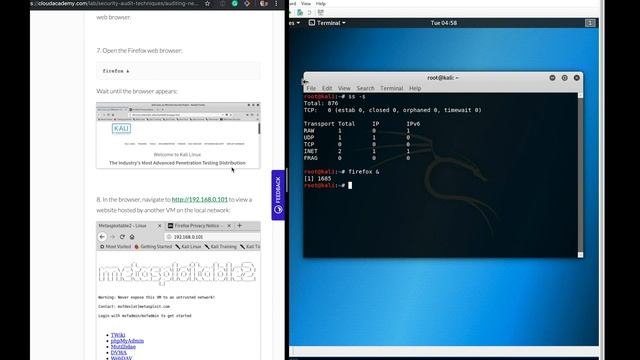This screenshot has height=360, width=640.
Task: Bookmark the page with the star icon
Action: 207,3
